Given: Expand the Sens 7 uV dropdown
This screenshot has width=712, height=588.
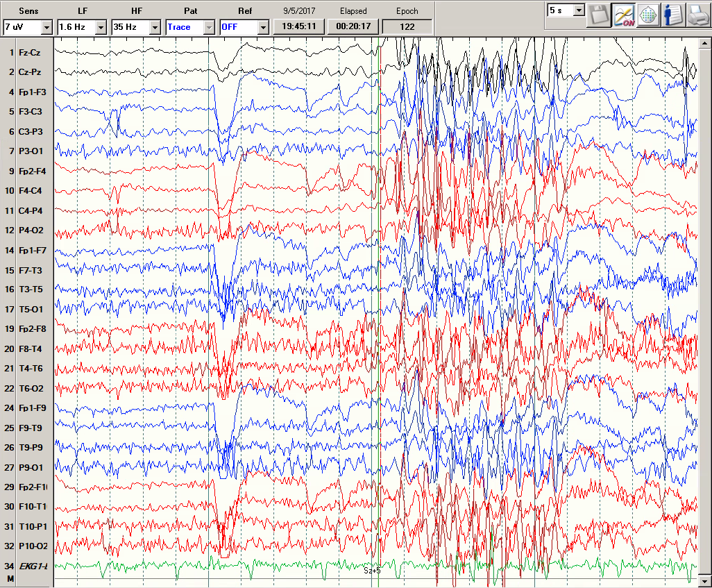Looking at the screenshot, I should 46,27.
